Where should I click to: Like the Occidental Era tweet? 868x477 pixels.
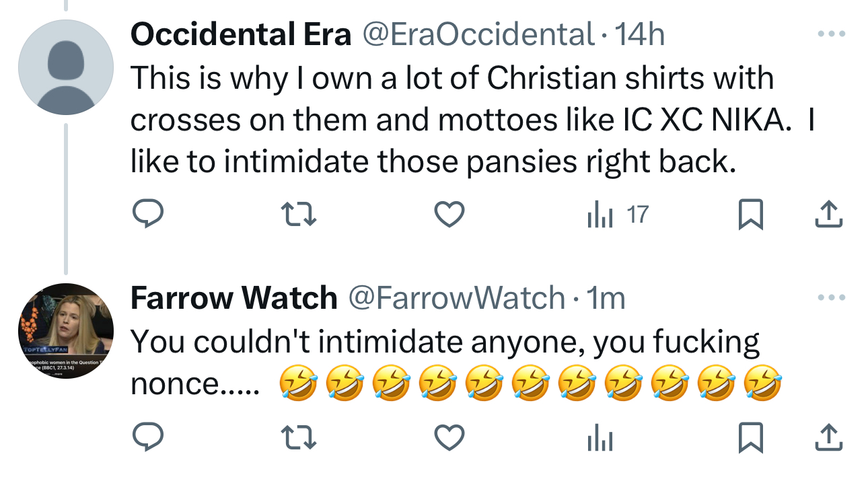pos(449,215)
